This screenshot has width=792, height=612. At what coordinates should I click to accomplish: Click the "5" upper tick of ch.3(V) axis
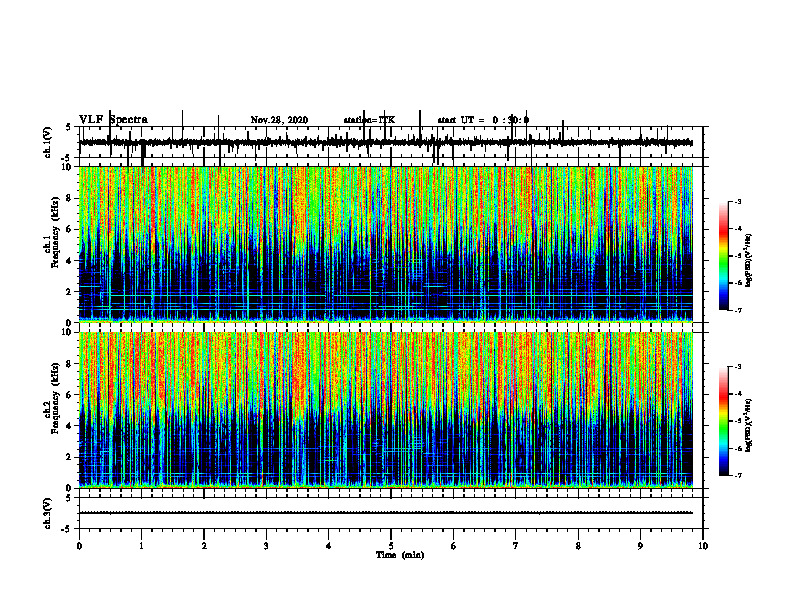point(70,498)
